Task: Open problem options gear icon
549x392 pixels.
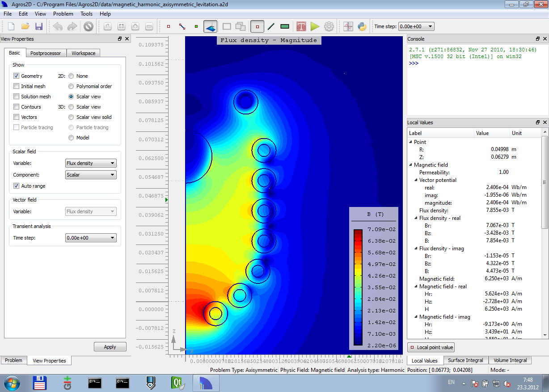Action: pyautogui.click(x=329, y=27)
